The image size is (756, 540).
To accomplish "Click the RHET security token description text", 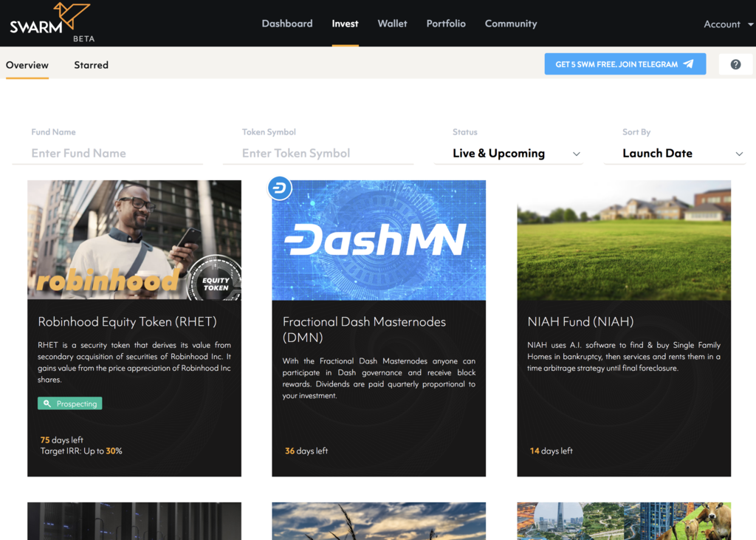I will pos(134,363).
